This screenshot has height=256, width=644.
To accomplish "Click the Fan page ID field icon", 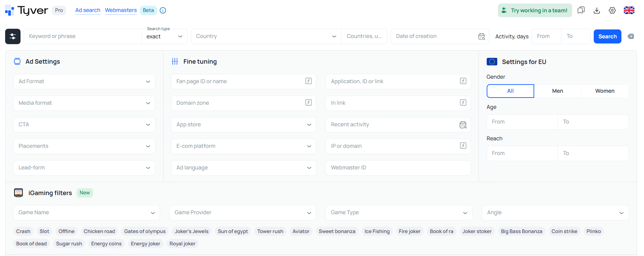I will pyautogui.click(x=308, y=81).
